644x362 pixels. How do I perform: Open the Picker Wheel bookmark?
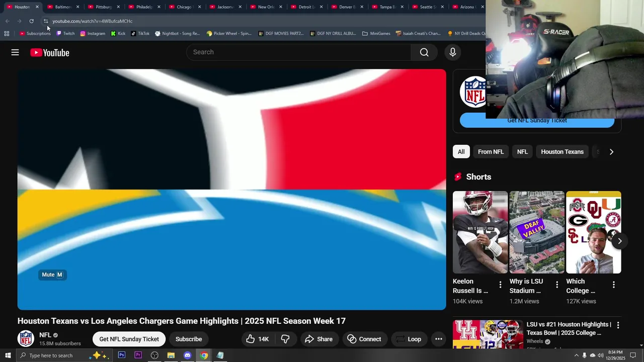pos(229,34)
